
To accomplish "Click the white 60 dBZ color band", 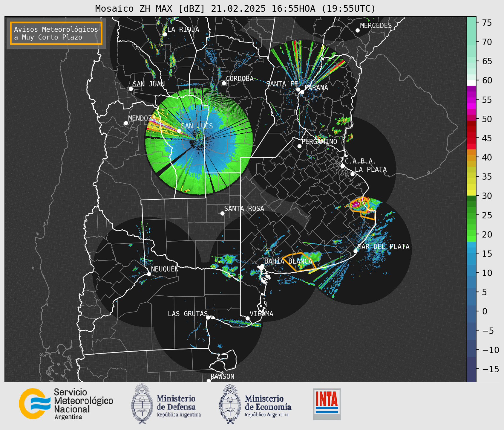I will 471,83.
